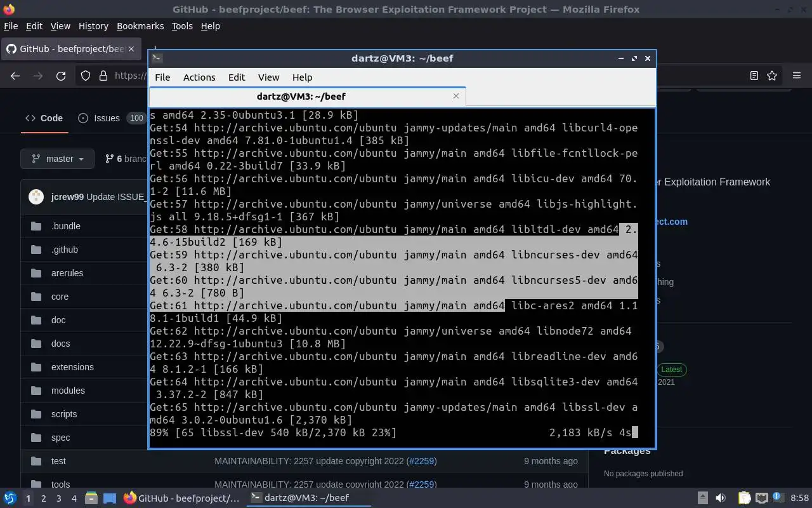Open the network status tray icon

point(762,498)
